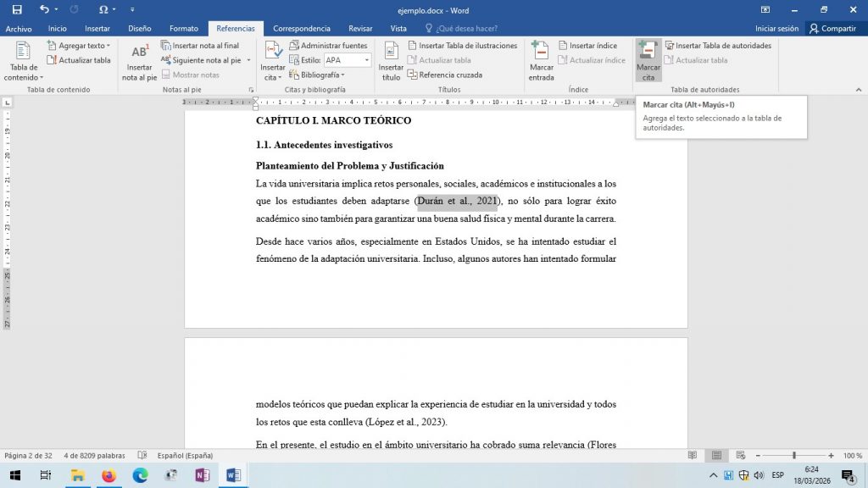Undo the last action

[44, 9]
